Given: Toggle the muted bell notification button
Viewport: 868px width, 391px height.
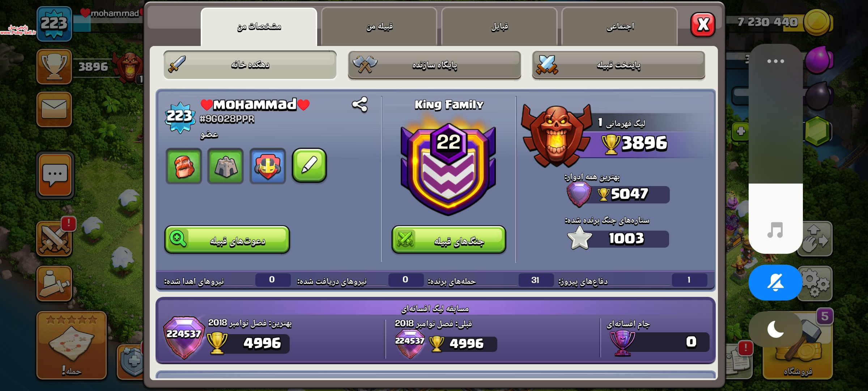Looking at the screenshot, I should 775,282.
